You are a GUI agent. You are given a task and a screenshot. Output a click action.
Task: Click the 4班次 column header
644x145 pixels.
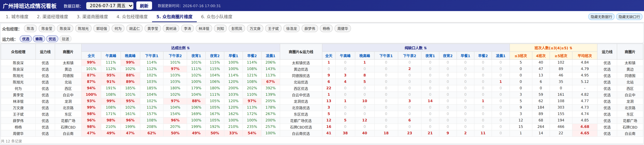coord(541,56)
